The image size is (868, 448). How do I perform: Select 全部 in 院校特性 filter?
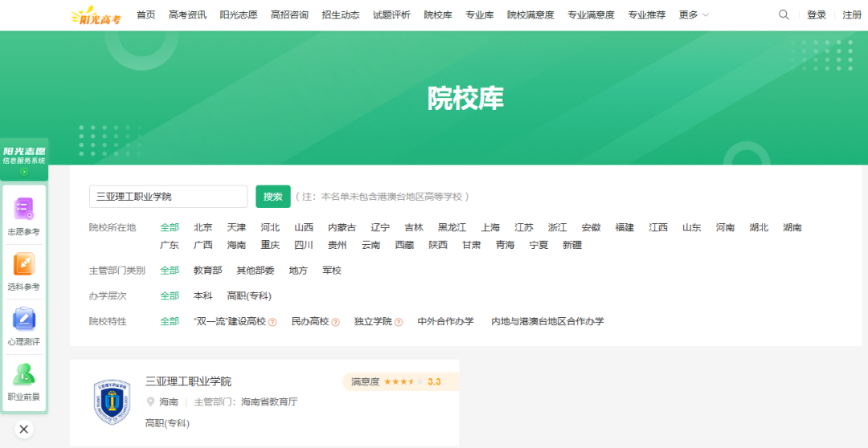[x=170, y=321]
